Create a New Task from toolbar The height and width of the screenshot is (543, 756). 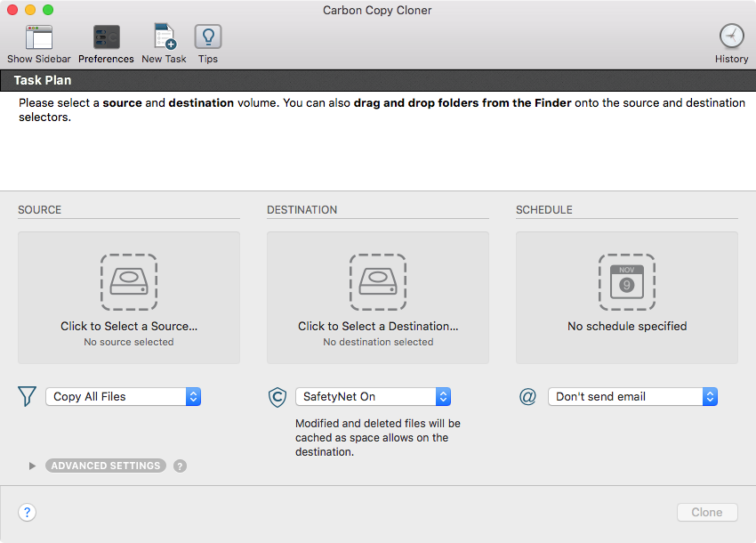click(x=164, y=37)
